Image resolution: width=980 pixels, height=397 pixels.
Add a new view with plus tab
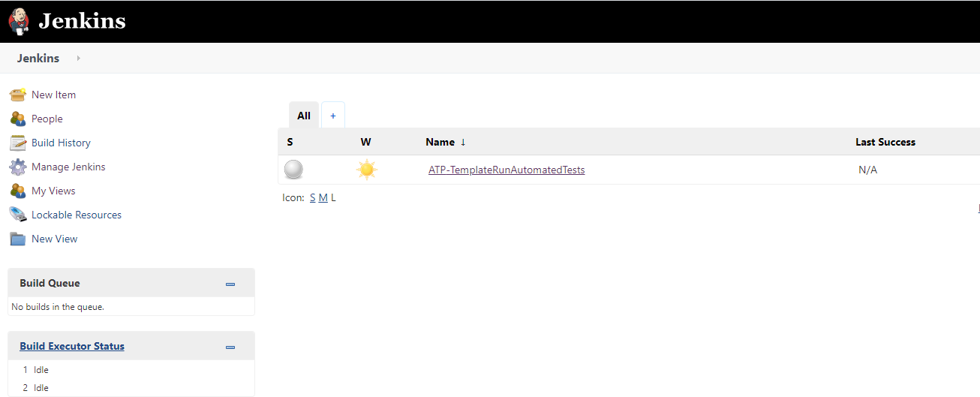click(x=333, y=116)
